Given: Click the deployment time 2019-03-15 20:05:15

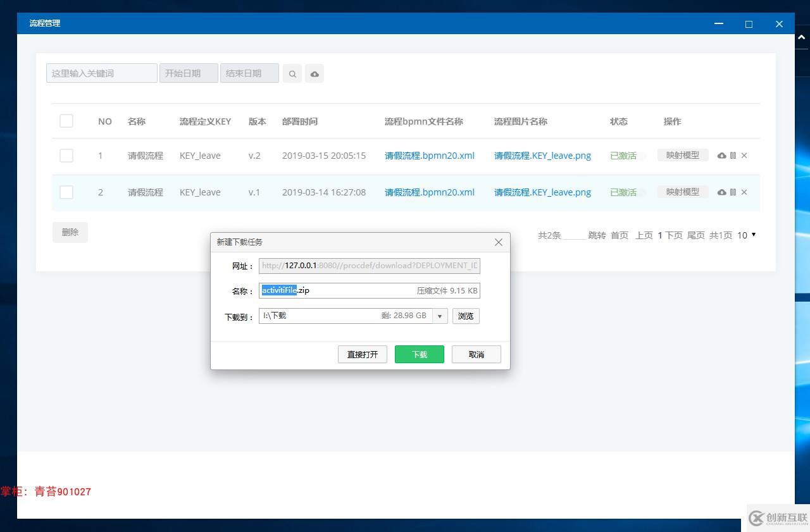Looking at the screenshot, I should 324,156.
